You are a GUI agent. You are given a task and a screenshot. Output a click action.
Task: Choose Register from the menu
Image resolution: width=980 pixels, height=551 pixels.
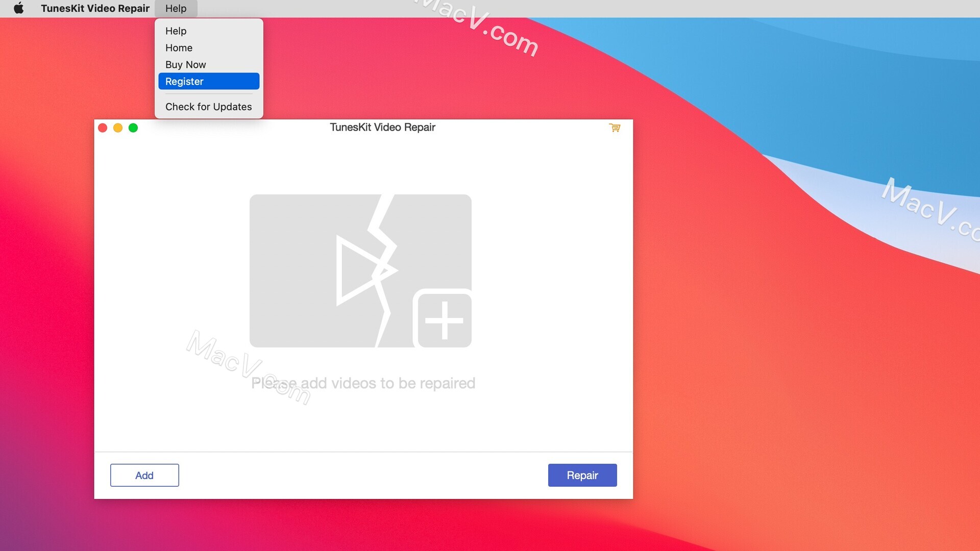coord(209,81)
